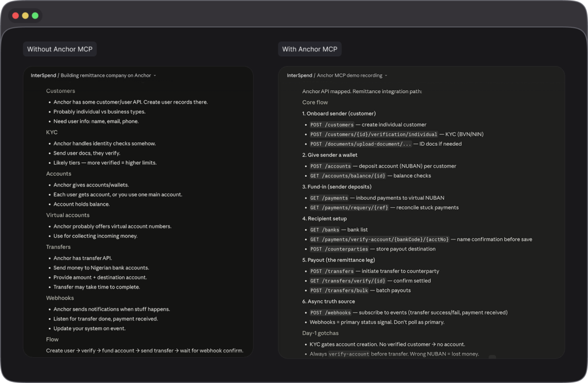The image size is (588, 383).
Task: Click the yellow minimize window dot
Action: pyautogui.click(x=25, y=16)
